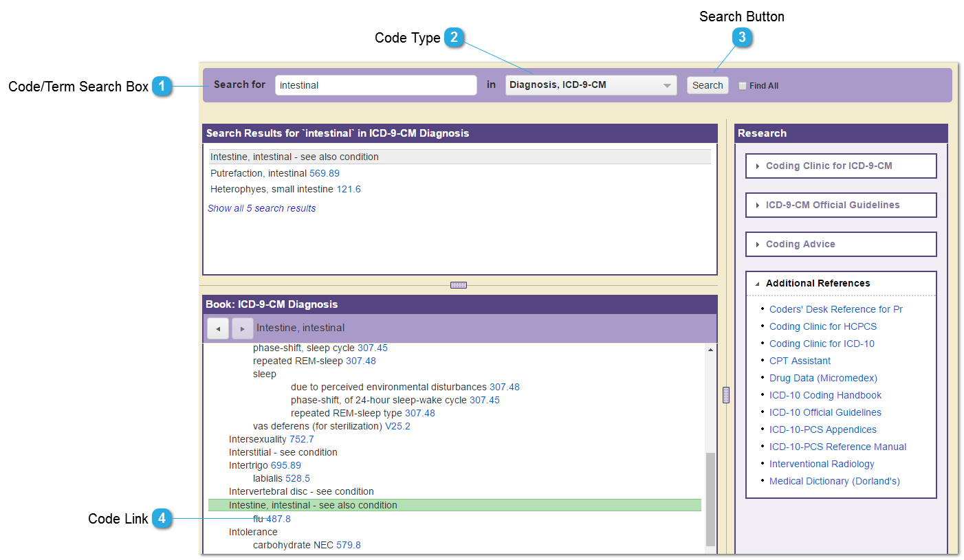Viewport: 964px width, 560px height.
Task: Open Drug Data (Micromedex) link
Action: click(823, 378)
